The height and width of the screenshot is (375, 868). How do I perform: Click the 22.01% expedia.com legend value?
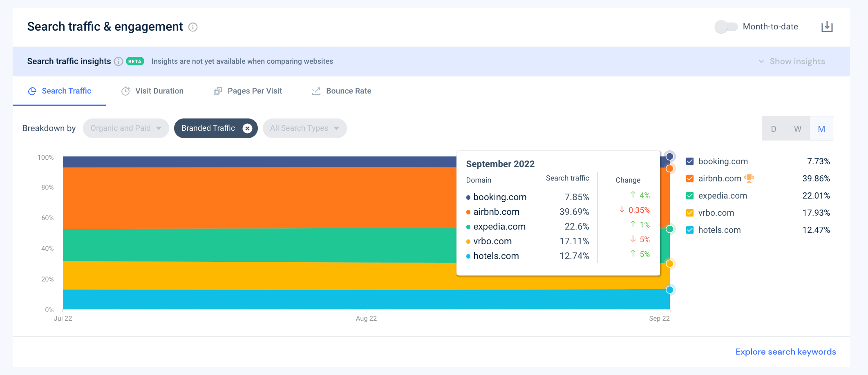click(816, 196)
